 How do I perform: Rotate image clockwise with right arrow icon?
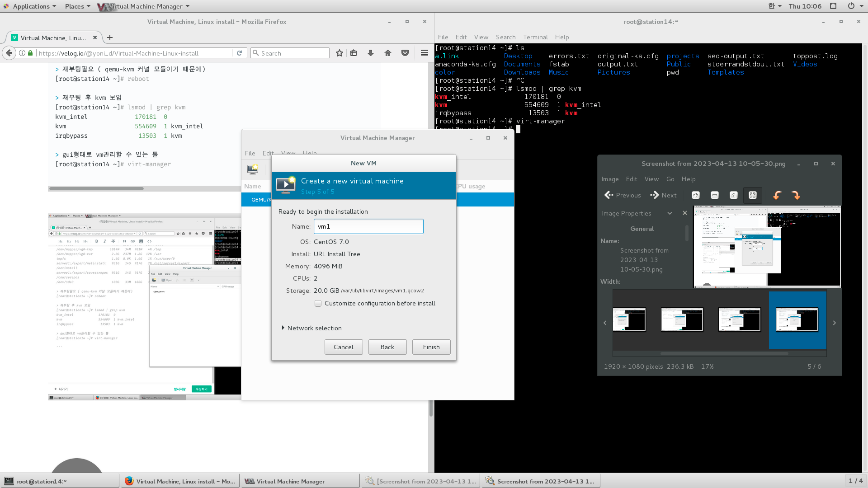coord(796,195)
